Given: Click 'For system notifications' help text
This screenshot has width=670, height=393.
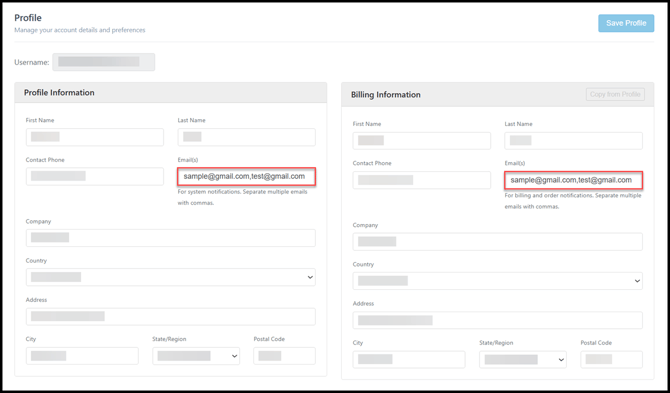Looking at the screenshot, I should tap(242, 197).
